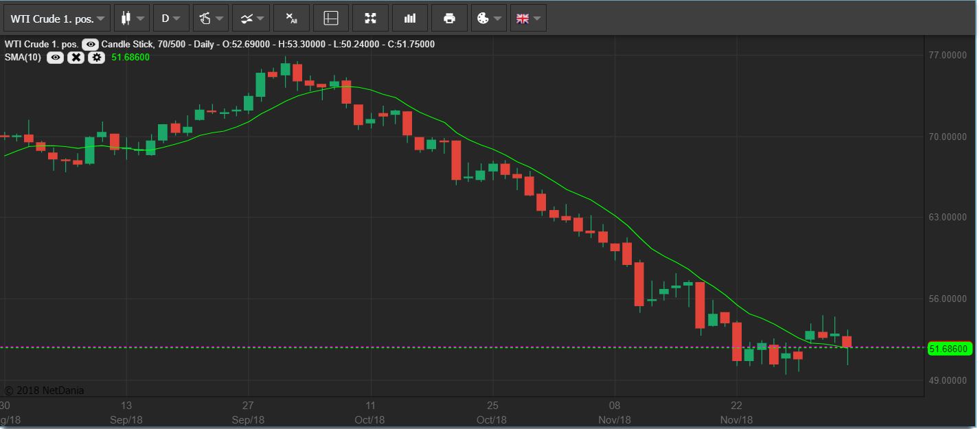Open the indicators/studies menu
This screenshot has width=980, height=429.
coord(250,19)
